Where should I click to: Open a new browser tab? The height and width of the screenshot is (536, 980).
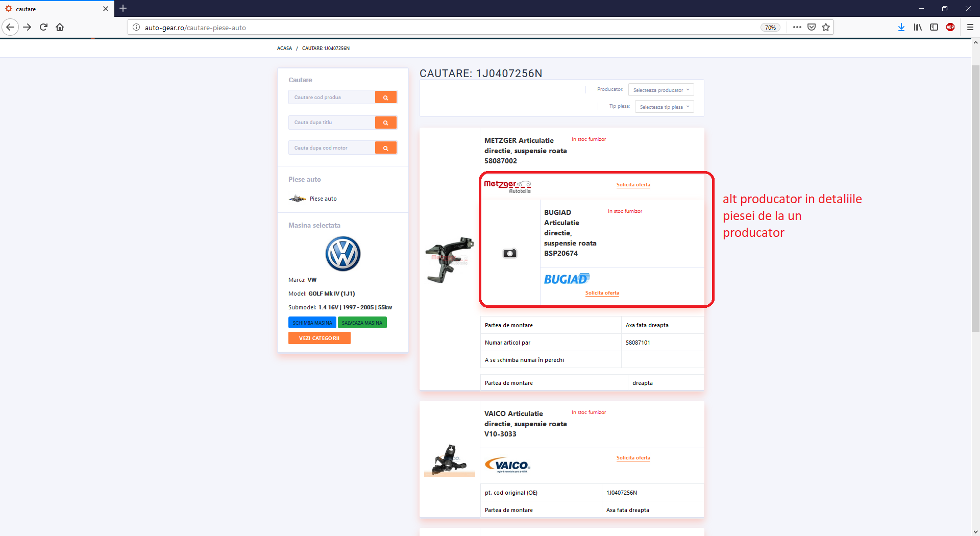click(123, 8)
